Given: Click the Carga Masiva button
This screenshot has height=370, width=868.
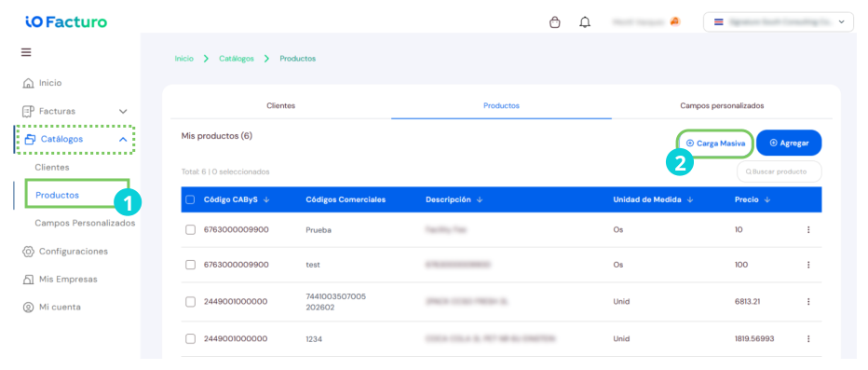Looking at the screenshot, I should (x=715, y=143).
